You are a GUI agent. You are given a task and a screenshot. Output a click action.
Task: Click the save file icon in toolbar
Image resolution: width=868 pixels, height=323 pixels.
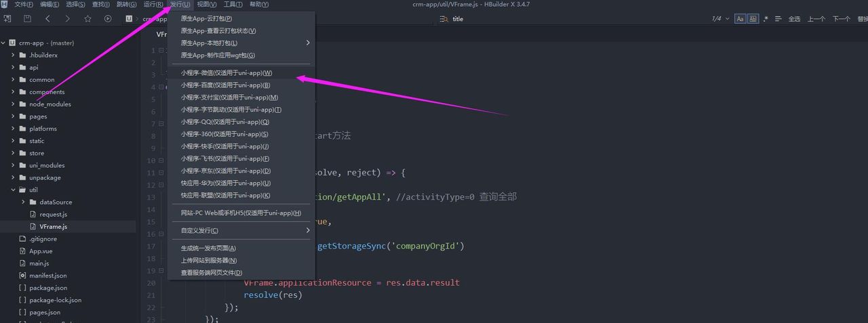26,19
